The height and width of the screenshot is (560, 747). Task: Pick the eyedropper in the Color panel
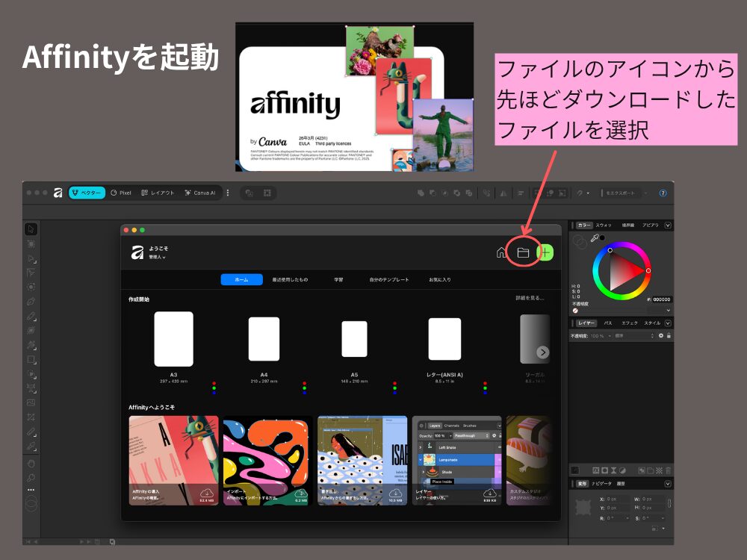[x=594, y=237]
